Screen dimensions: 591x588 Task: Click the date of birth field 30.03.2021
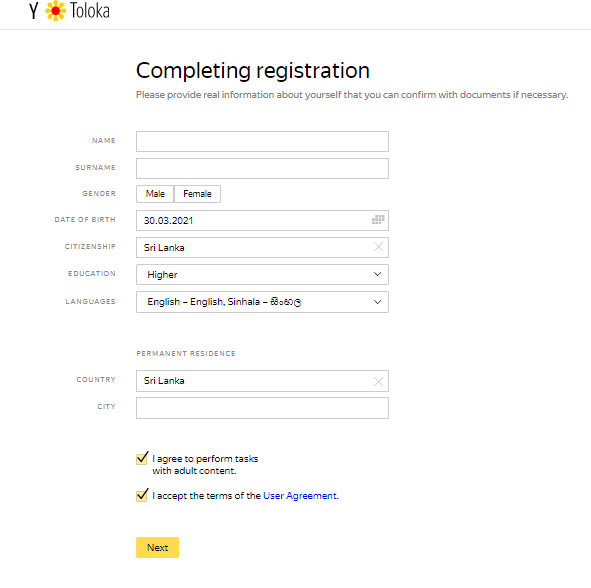262,220
